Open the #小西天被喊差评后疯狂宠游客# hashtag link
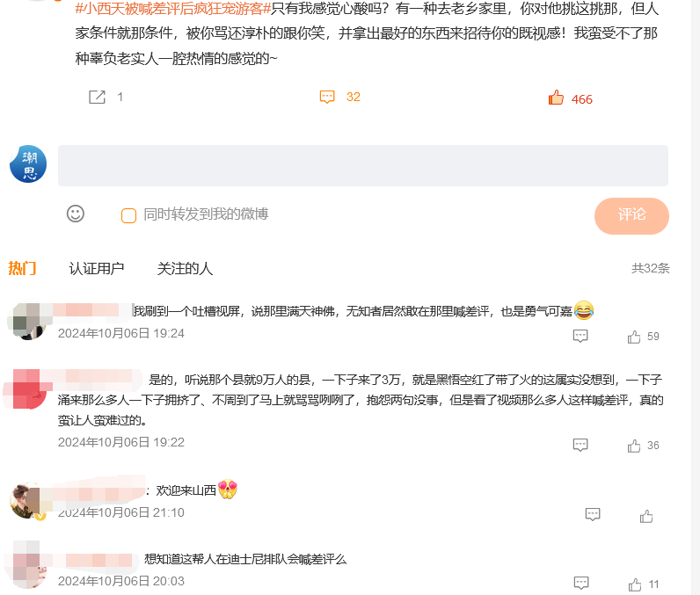This screenshot has width=700, height=595. tap(173, 8)
